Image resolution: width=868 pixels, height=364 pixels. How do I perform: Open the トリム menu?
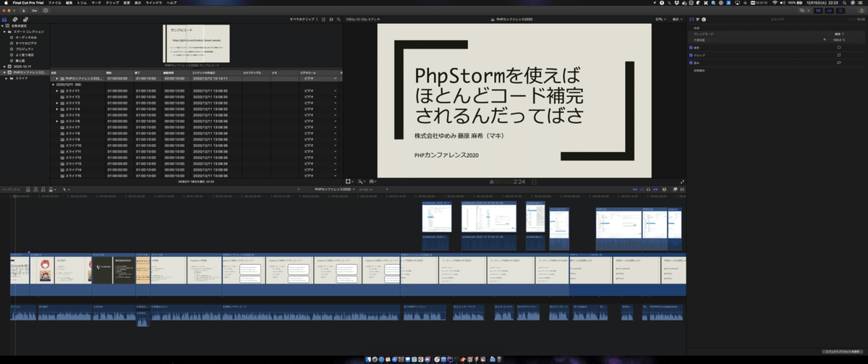[82, 3]
